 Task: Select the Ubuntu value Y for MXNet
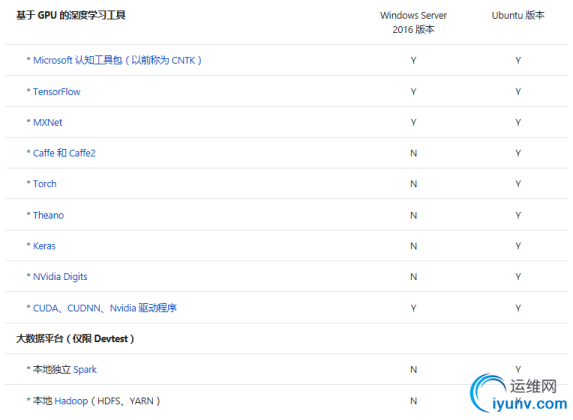pyautogui.click(x=518, y=122)
